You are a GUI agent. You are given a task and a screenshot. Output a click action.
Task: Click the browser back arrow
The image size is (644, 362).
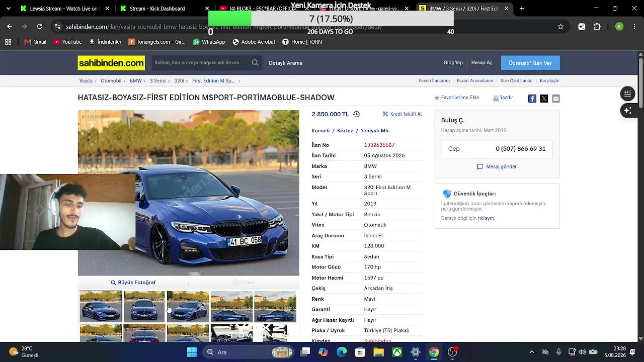coord(10,26)
